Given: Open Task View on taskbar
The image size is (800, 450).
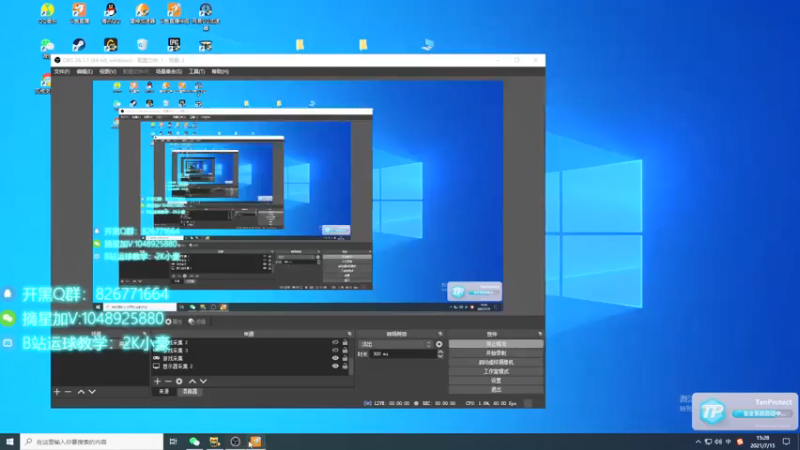Looking at the screenshot, I should (173, 441).
